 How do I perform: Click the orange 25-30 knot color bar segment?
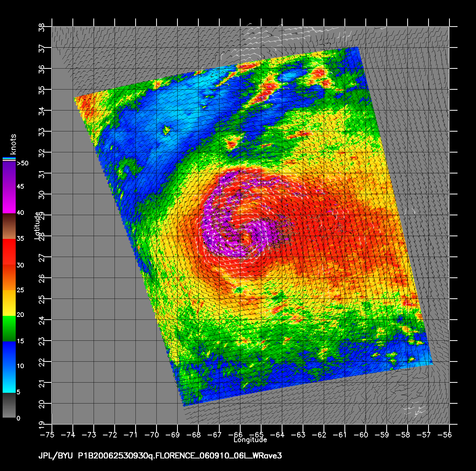9,278
